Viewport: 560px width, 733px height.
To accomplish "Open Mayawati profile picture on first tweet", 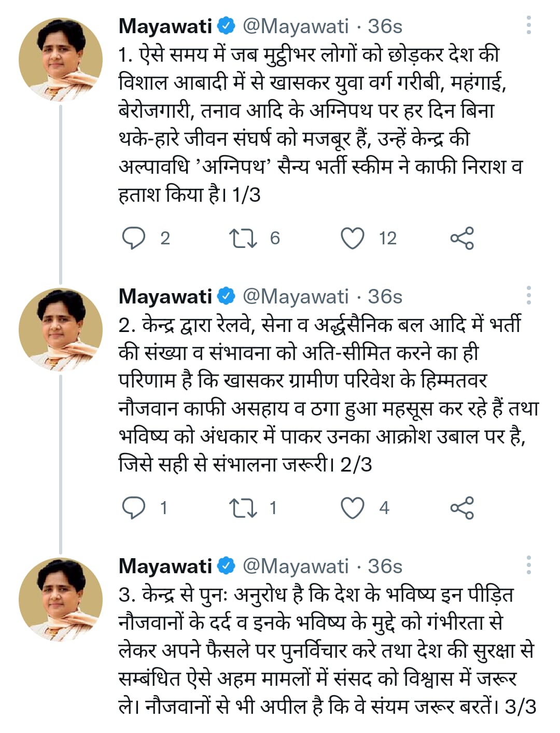I will coord(61,60).
